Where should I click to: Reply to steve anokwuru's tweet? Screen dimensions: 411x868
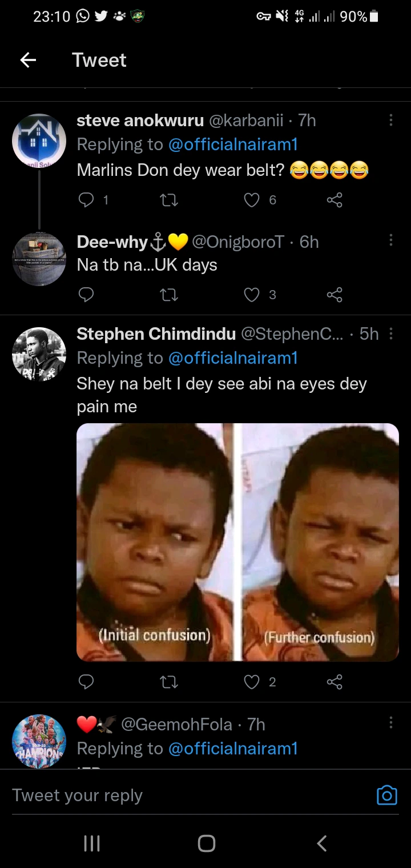click(86, 199)
